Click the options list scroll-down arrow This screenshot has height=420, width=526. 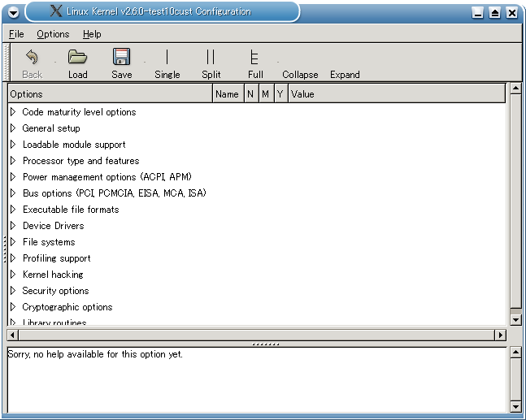pos(515,320)
